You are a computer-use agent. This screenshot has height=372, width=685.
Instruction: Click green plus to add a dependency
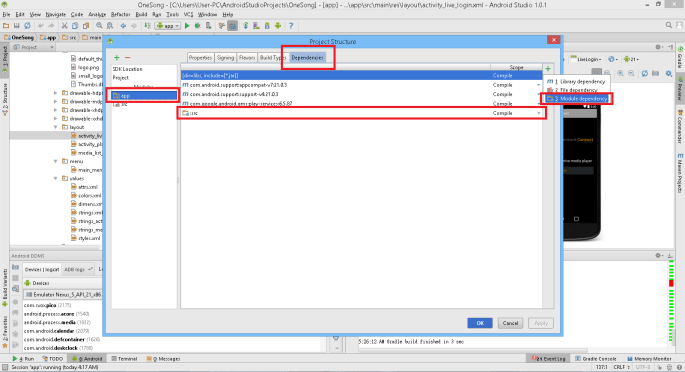[x=548, y=69]
